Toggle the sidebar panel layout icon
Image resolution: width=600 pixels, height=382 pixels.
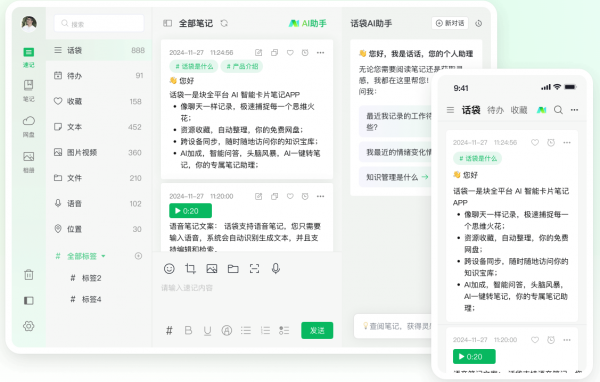(29, 300)
